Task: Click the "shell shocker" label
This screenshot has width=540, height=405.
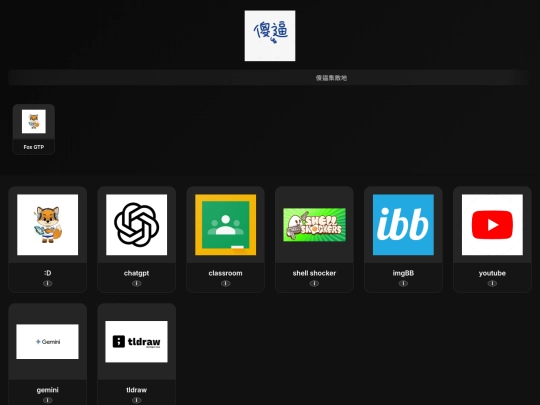Action: click(x=314, y=273)
